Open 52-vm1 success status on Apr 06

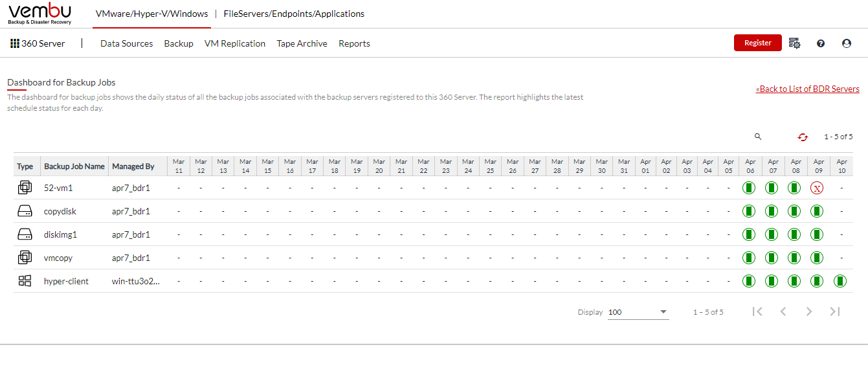(x=749, y=188)
